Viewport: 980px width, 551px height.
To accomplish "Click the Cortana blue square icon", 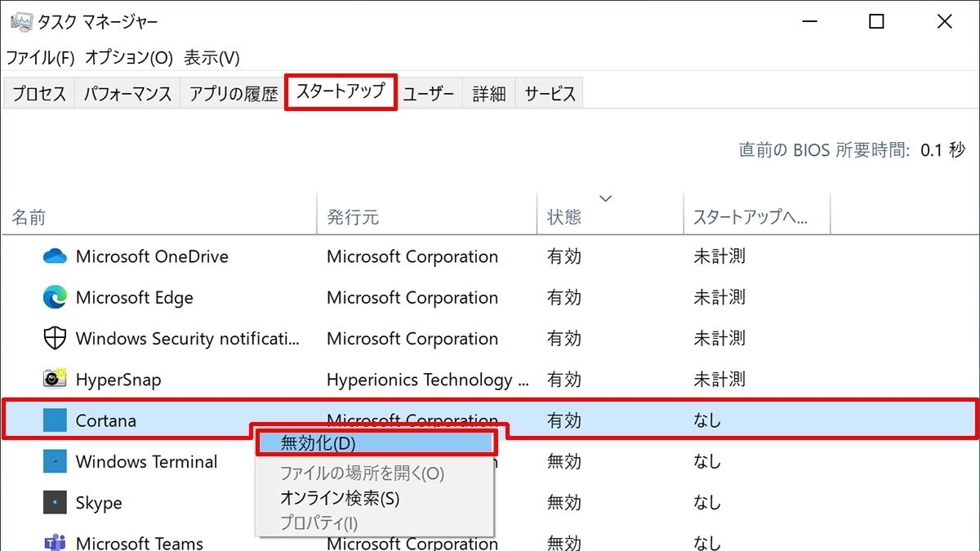I will 55,420.
